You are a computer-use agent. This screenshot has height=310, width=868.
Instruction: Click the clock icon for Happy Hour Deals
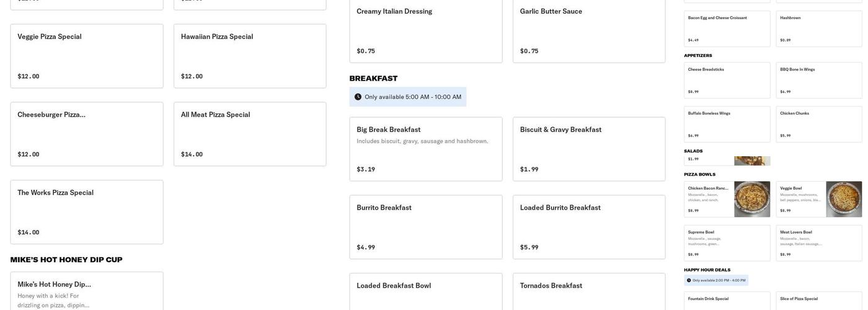(x=689, y=280)
